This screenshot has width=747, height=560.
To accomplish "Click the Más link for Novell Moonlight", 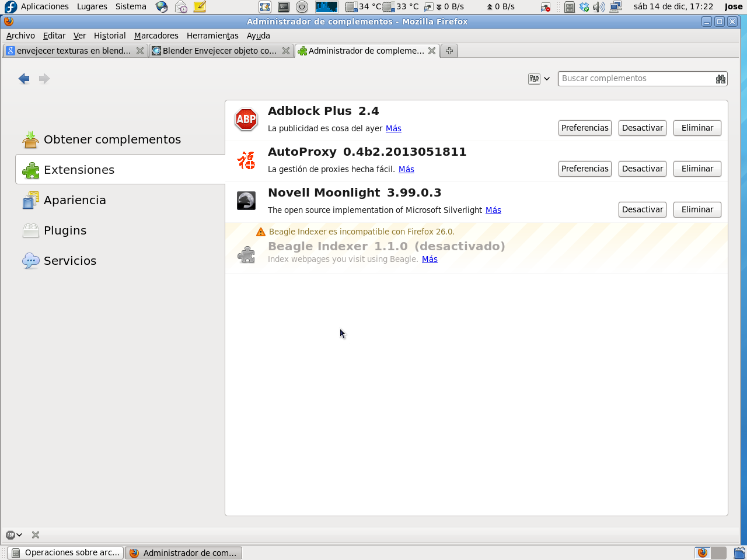I will pyautogui.click(x=493, y=210).
